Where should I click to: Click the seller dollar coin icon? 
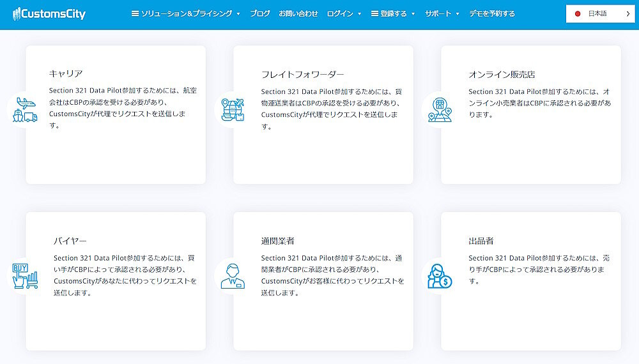[440, 276]
